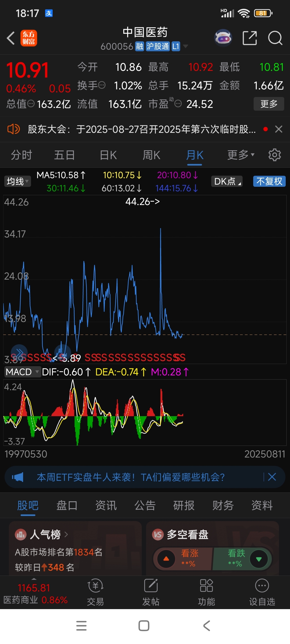Open the AI robot assistant icon

[223, 38]
